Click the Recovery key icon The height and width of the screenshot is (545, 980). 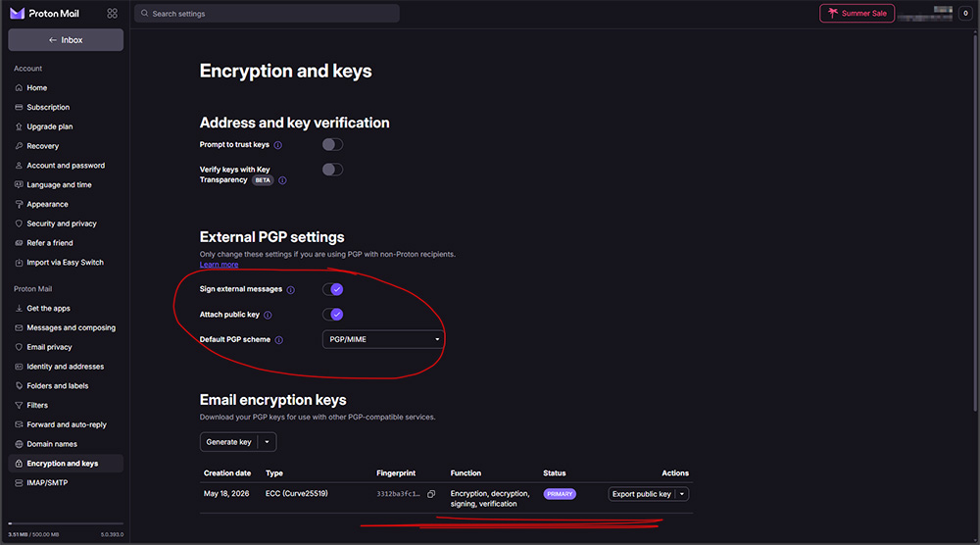[19, 146]
